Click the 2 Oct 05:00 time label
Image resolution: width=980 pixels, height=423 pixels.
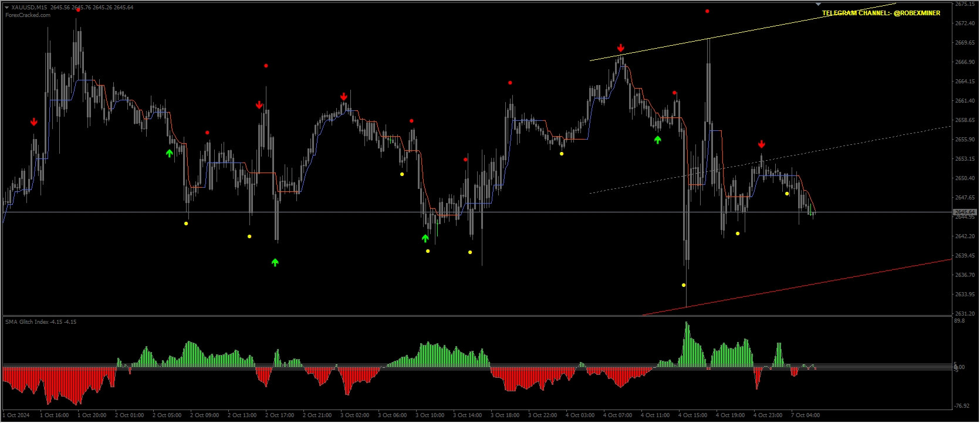167,415
